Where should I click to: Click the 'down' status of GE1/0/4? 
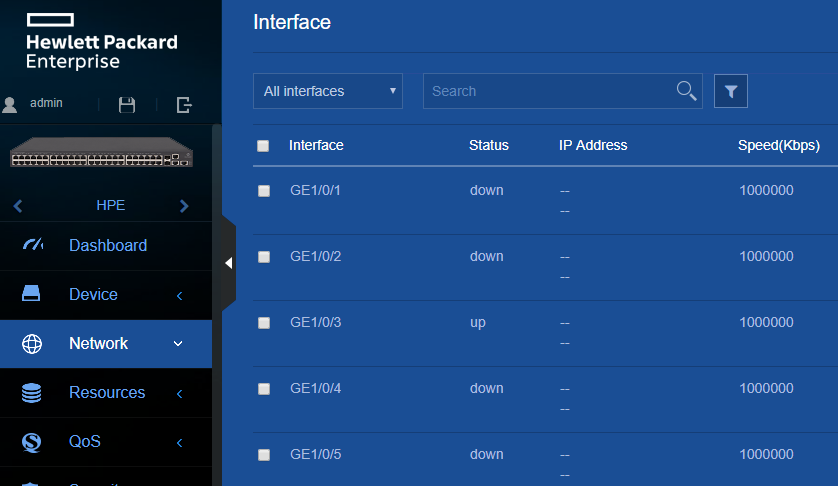click(486, 388)
